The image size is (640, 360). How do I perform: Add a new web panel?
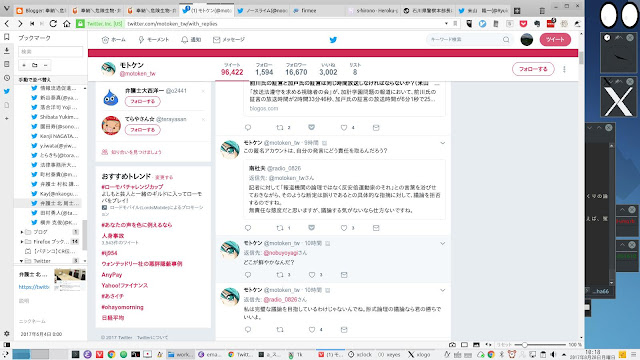click(7, 118)
